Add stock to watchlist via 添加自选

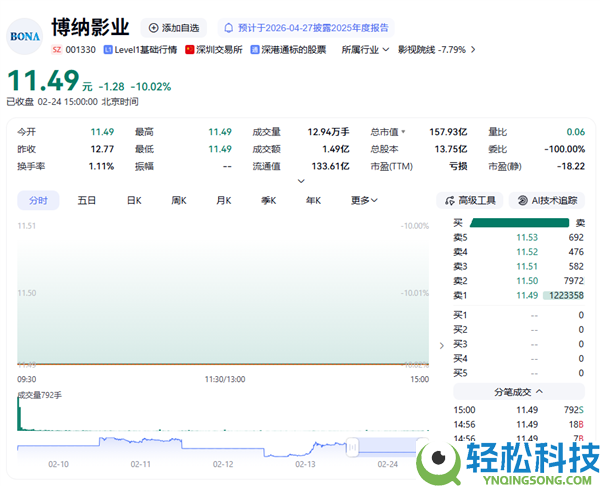(x=173, y=28)
